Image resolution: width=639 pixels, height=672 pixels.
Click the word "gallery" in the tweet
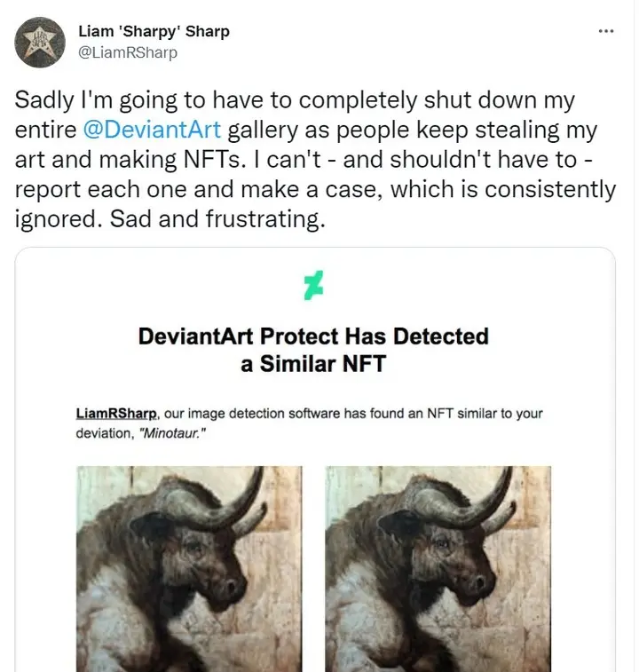click(x=259, y=130)
